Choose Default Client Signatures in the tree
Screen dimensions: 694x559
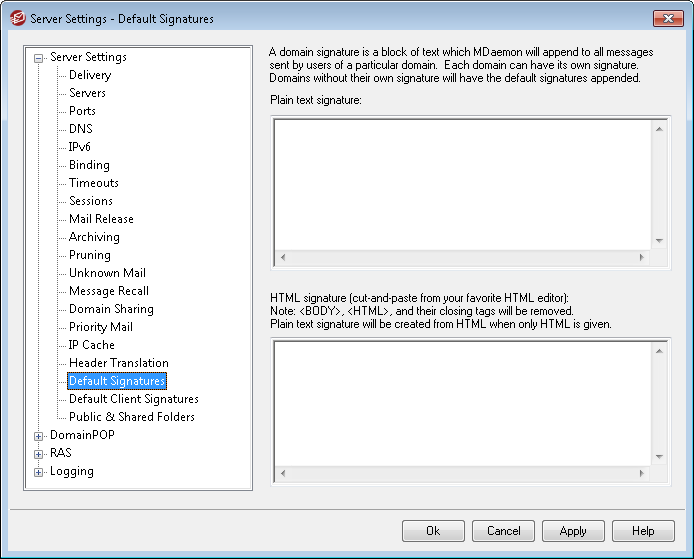click(x=133, y=399)
